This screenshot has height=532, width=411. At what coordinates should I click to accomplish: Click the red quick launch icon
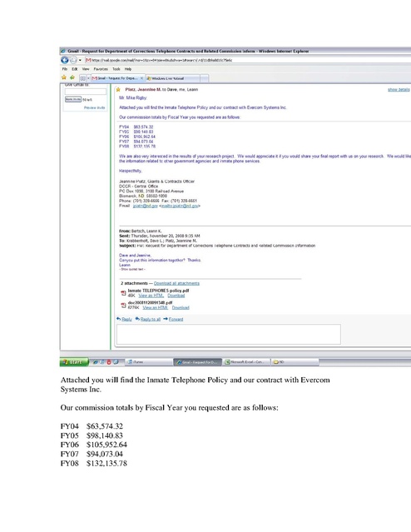coord(109,362)
